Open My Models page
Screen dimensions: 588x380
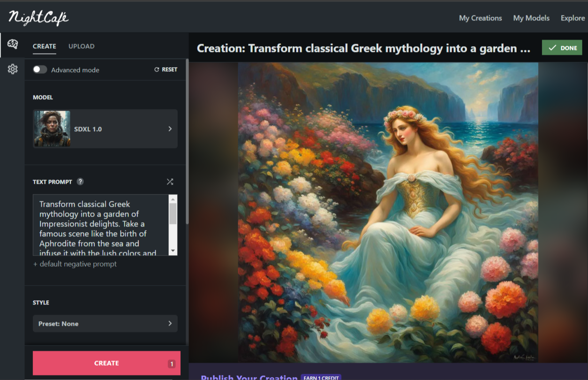tap(531, 18)
